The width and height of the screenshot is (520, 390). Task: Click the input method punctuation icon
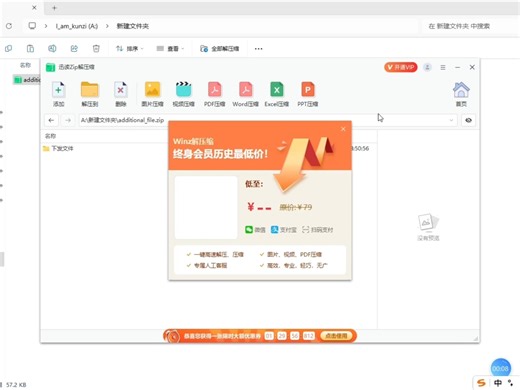pos(510,383)
